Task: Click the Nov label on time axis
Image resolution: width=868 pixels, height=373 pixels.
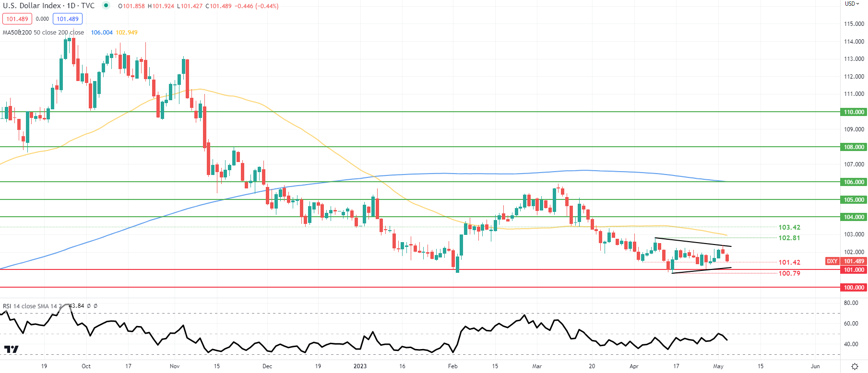Action: pos(175,366)
